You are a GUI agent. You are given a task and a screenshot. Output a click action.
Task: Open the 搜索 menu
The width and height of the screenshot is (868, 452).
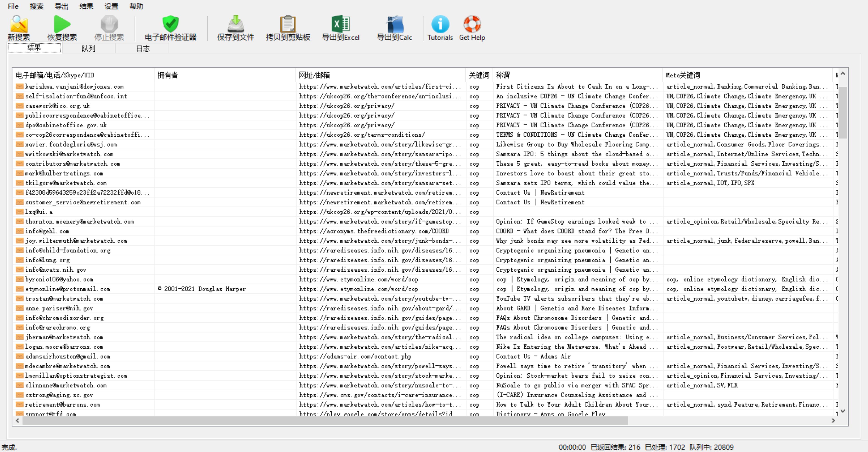pyautogui.click(x=36, y=6)
